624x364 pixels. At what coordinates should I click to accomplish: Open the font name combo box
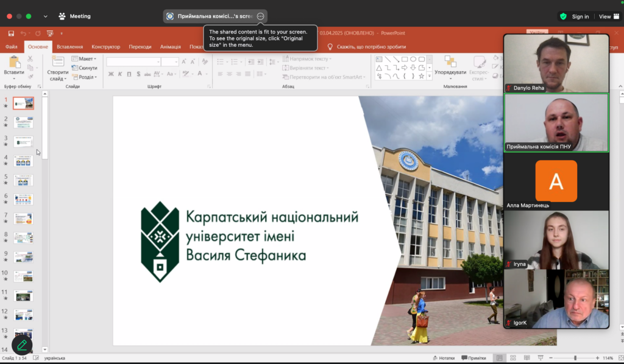[x=133, y=62]
